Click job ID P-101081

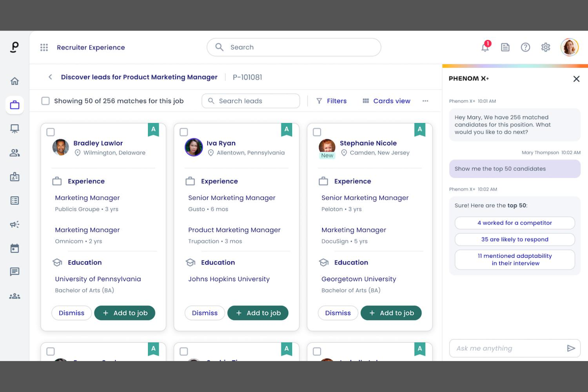click(x=248, y=77)
